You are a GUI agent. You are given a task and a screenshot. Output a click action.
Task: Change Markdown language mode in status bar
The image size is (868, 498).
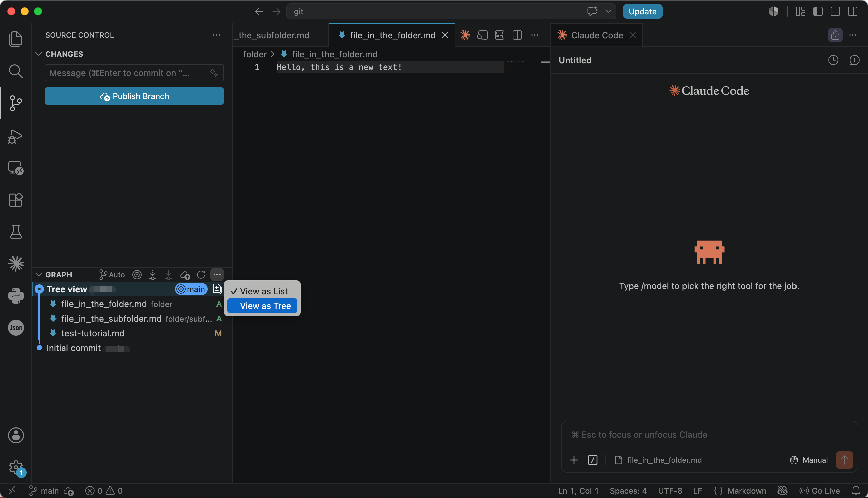[746, 491]
